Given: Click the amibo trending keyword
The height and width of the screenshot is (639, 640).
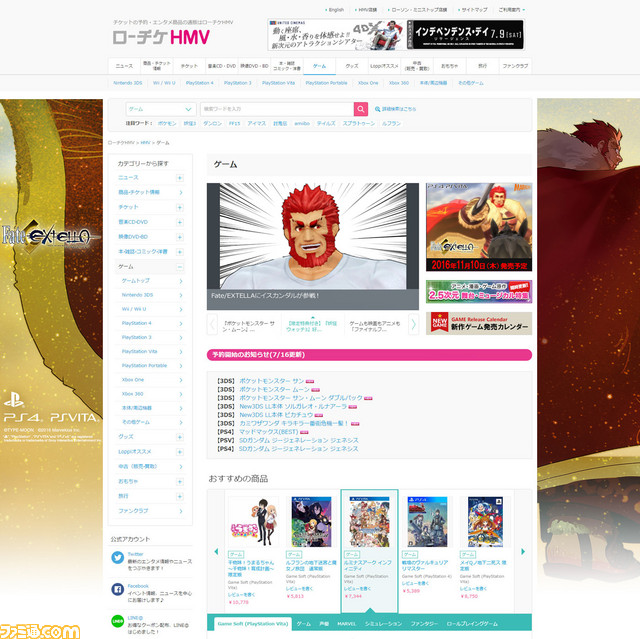Looking at the screenshot, I should (302, 123).
